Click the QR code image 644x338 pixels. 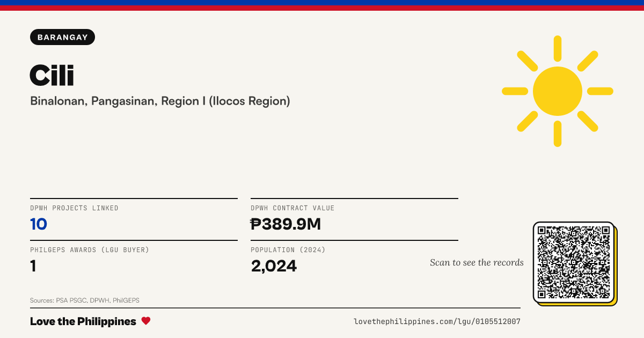tap(574, 262)
